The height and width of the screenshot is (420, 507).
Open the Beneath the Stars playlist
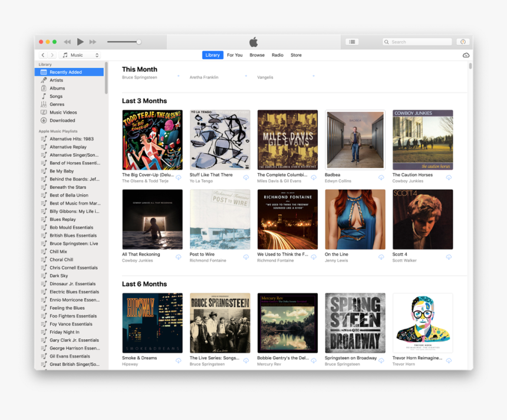[69, 187]
